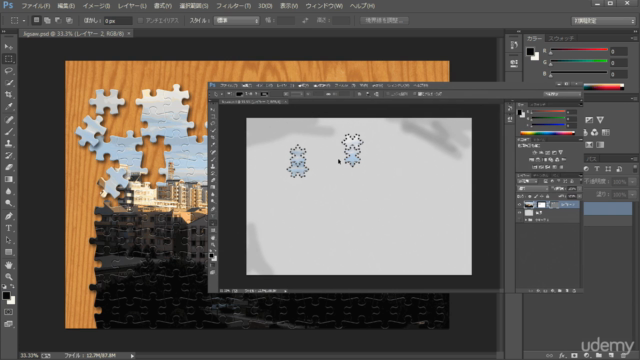
Task: Click Intersect with selection mode button
Action: coord(69,20)
